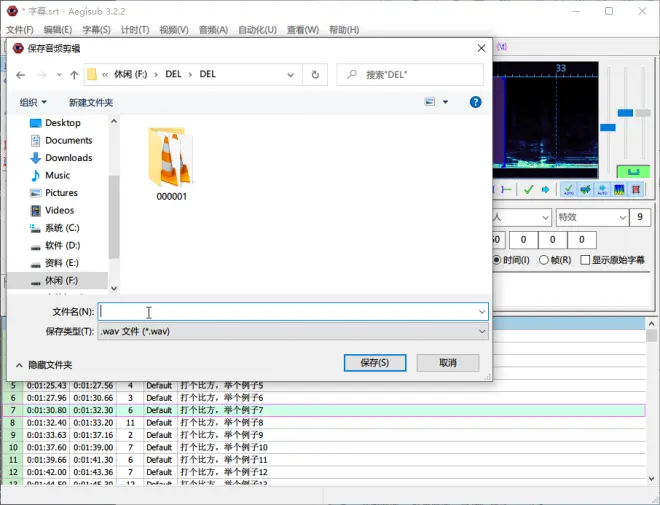Select subtitle row 打个比方，举个例子9
The width and height of the screenshot is (660, 505).
pyautogui.click(x=324, y=435)
